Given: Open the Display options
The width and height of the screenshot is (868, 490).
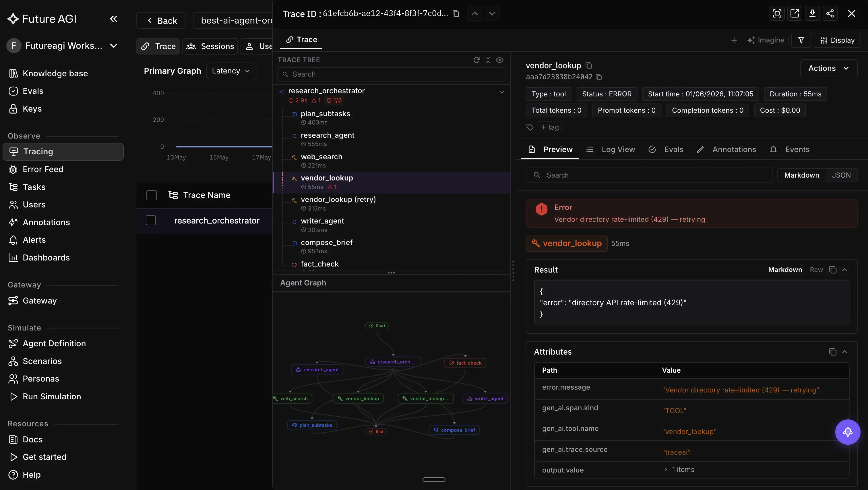Looking at the screenshot, I should click(837, 40).
